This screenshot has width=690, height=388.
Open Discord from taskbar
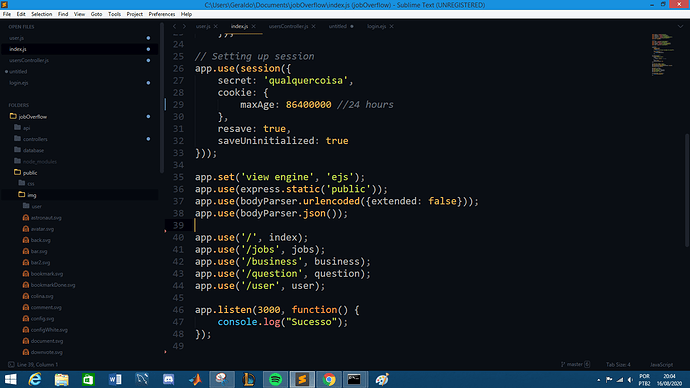[x=169, y=379]
